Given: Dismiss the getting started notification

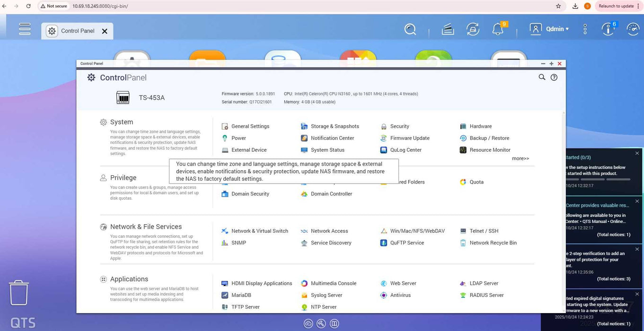Looking at the screenshot, I should pos(637,153).
